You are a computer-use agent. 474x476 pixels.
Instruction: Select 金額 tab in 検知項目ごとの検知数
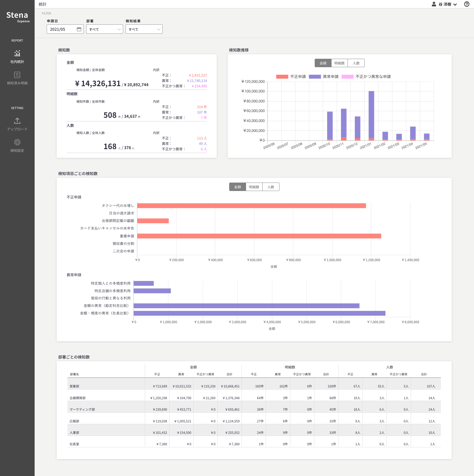(238, 187)
